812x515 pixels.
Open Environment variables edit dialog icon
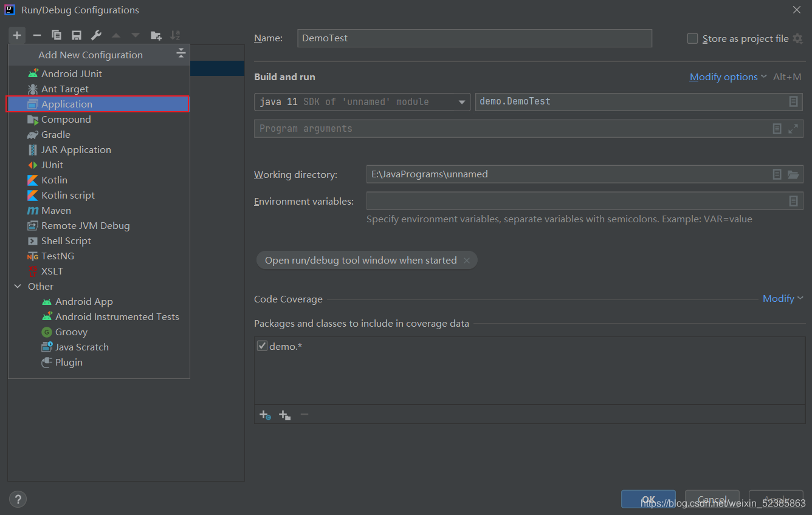pyautogui.click(x=793, y=201)
